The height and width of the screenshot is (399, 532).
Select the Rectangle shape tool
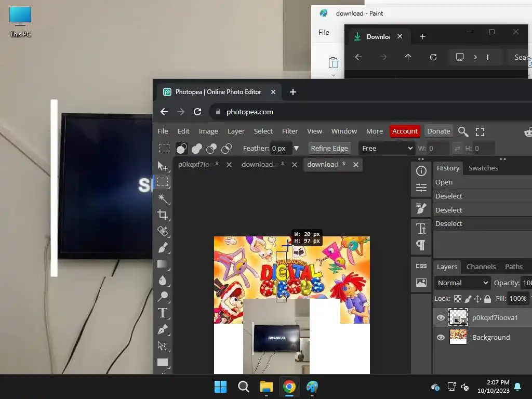point(163,362)
